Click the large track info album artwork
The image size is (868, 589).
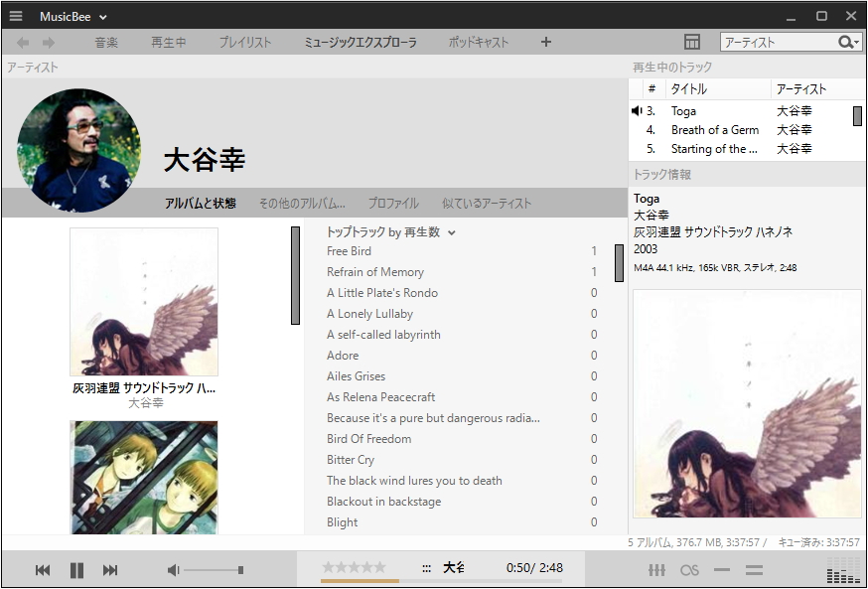pyautogui.click(x=747, y=403)
